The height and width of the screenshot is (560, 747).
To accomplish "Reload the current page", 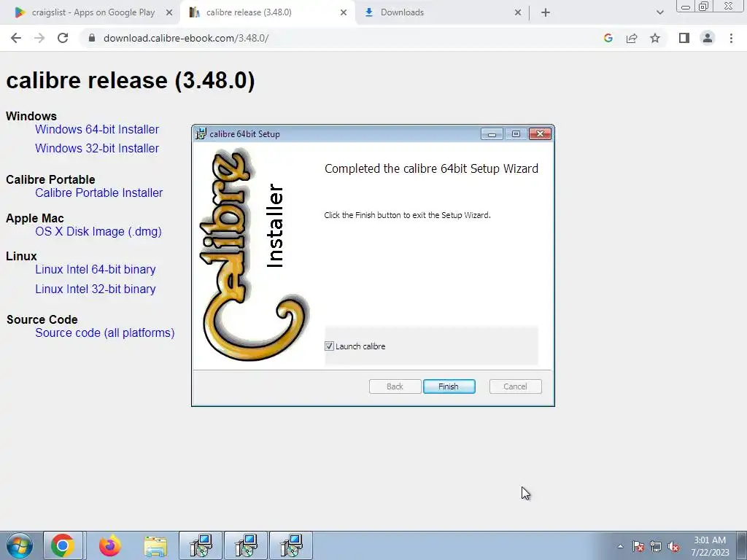I will 63,38.
